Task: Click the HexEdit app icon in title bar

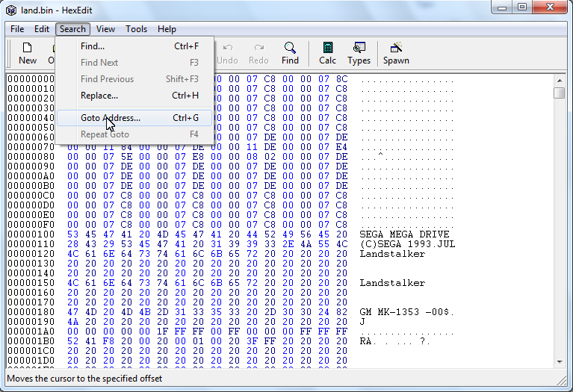Action: click(11, 8)
